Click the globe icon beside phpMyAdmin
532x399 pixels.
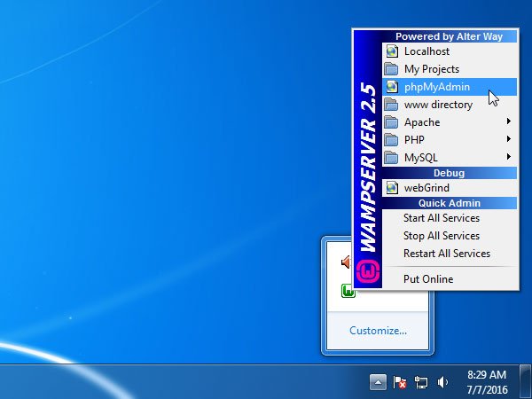[392, 87]
